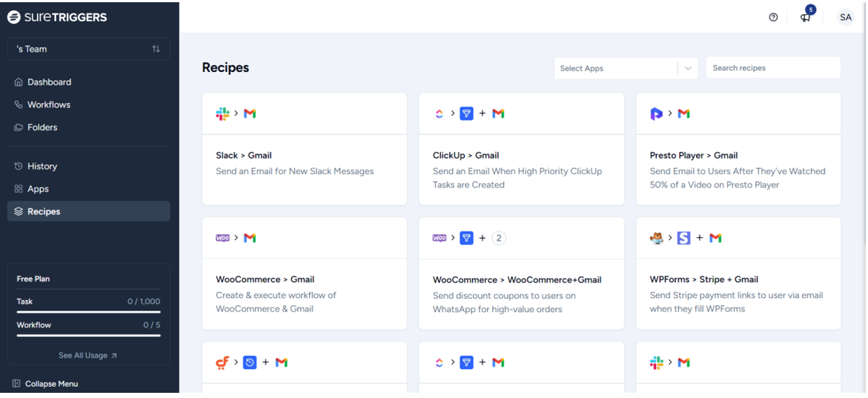This screenshot has height=398, width=868.
Task: Click Collapse Menu button
Action: coord(44,384)
